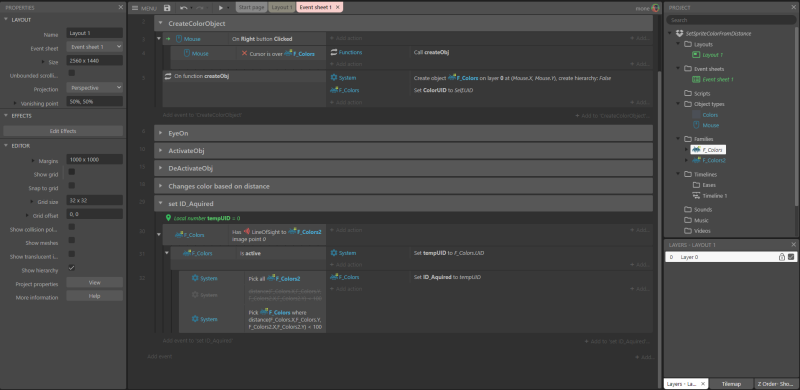Click the System gear icon for Set tempUID

point(334,253)
